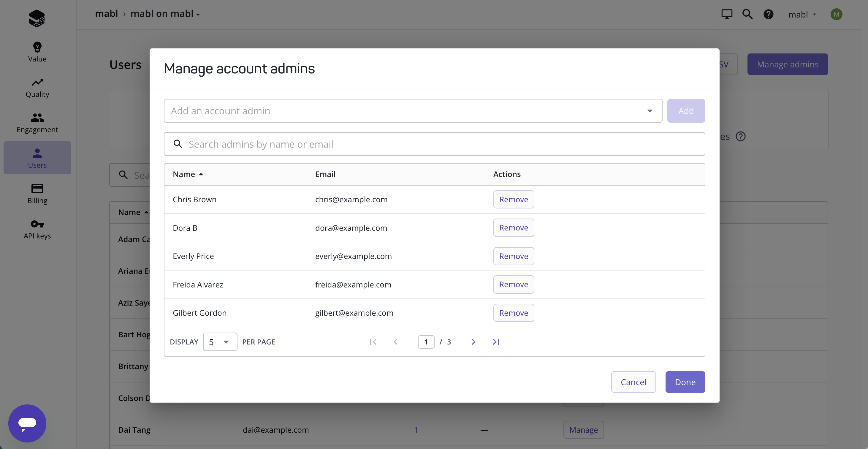Click the Search admins input field
Viewport: 868px width, 449px height.
434,144
